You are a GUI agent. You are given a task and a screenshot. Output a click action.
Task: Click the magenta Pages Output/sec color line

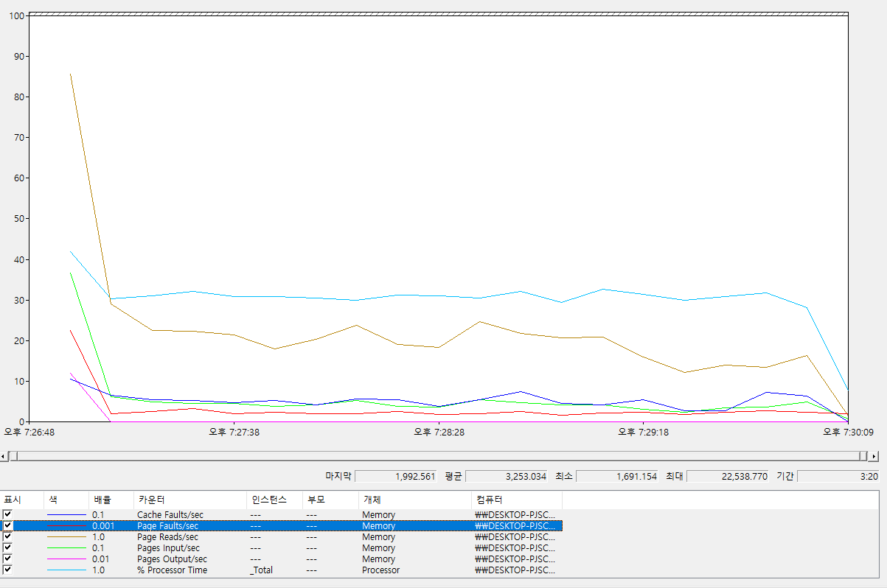point(66,559)
